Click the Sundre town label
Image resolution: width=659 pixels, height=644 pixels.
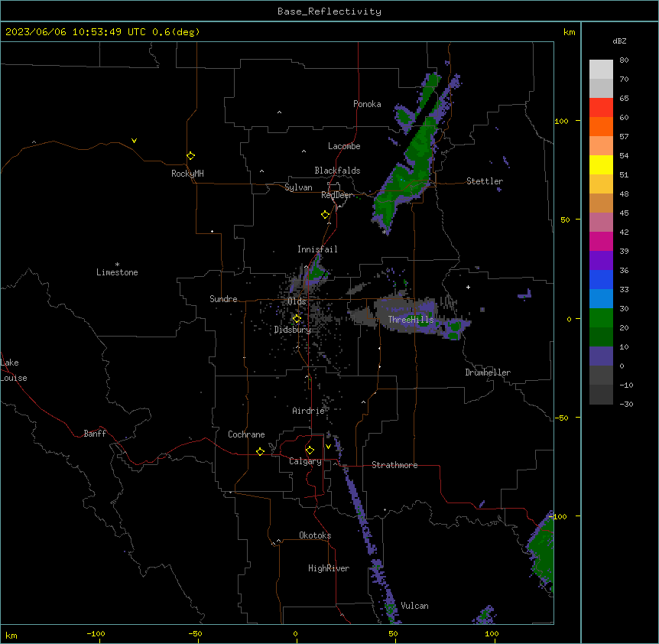223,299
